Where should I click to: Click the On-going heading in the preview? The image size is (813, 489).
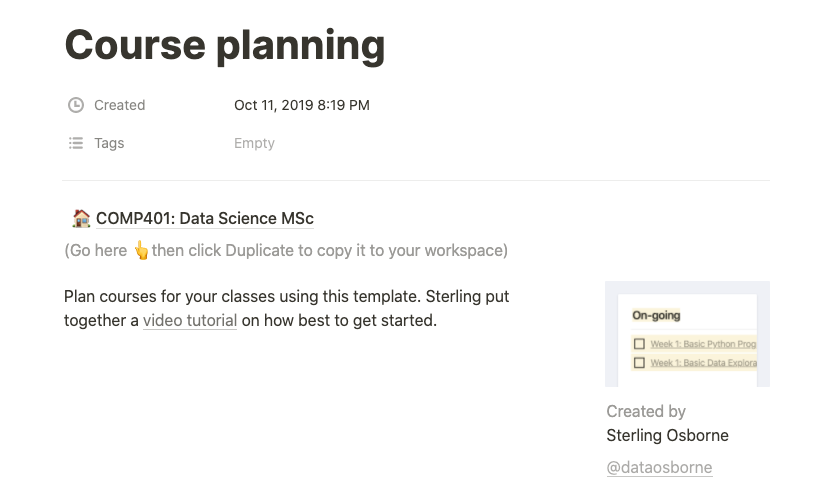(x=656, y=315)
